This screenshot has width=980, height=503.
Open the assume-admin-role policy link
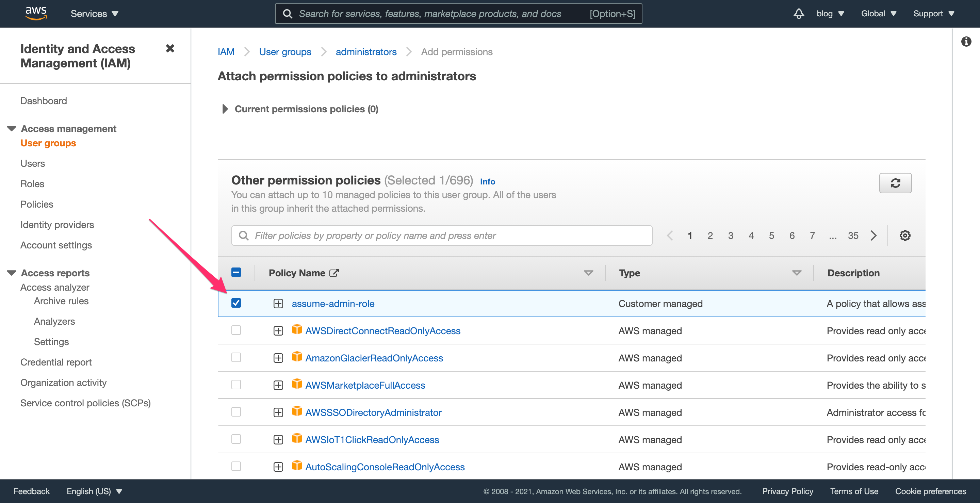tap(333, 304)
